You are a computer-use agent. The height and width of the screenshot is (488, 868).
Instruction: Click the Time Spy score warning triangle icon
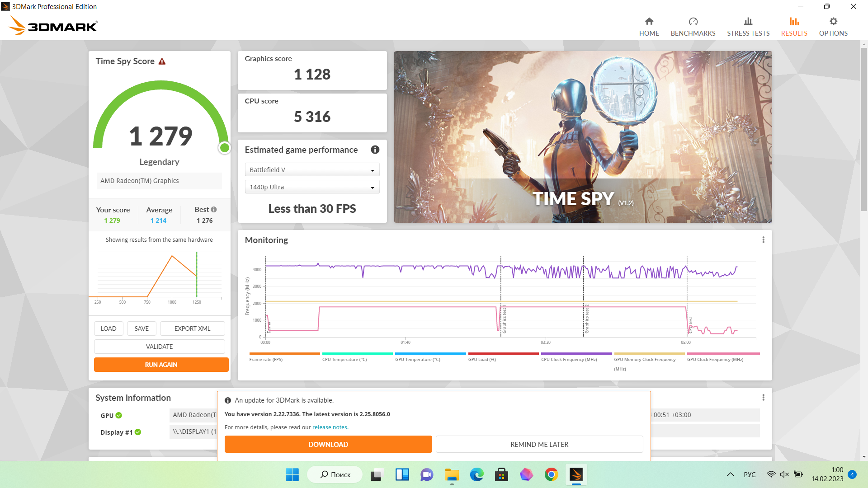tap(162, 61)
